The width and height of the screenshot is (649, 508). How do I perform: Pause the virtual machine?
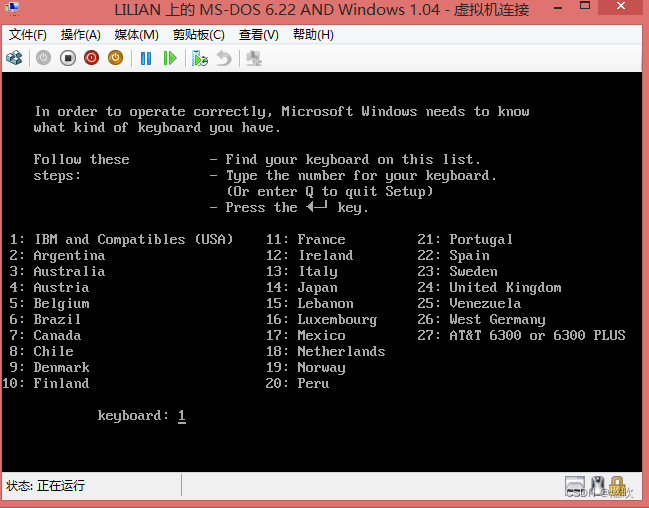(146, 58)
